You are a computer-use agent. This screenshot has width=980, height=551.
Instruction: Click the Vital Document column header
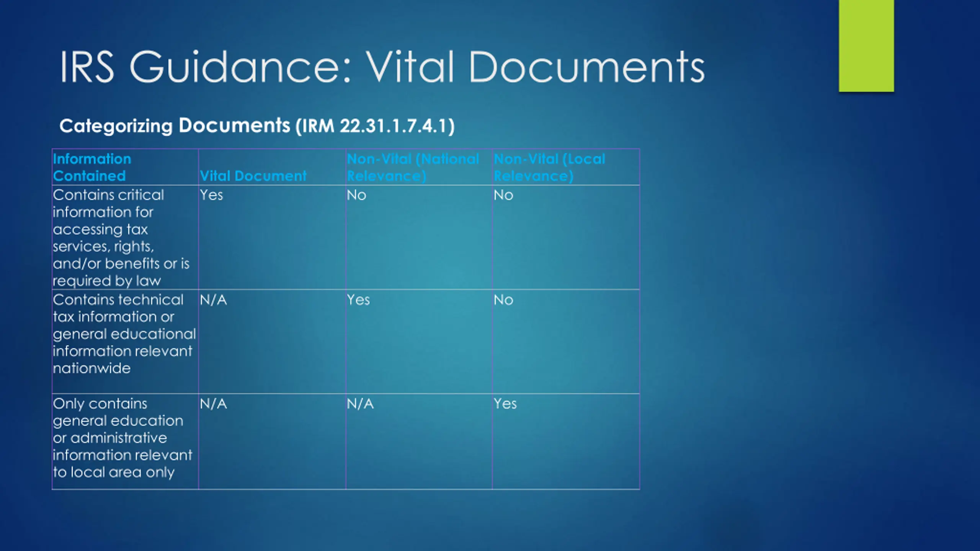253,176
